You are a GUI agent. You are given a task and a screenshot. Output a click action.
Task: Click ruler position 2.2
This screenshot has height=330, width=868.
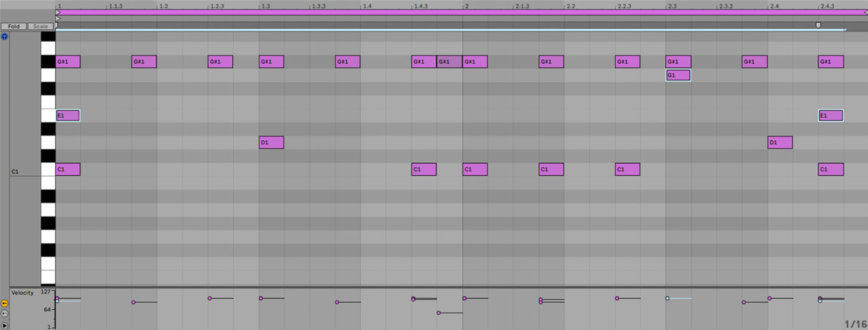click(x=571, y=6)
